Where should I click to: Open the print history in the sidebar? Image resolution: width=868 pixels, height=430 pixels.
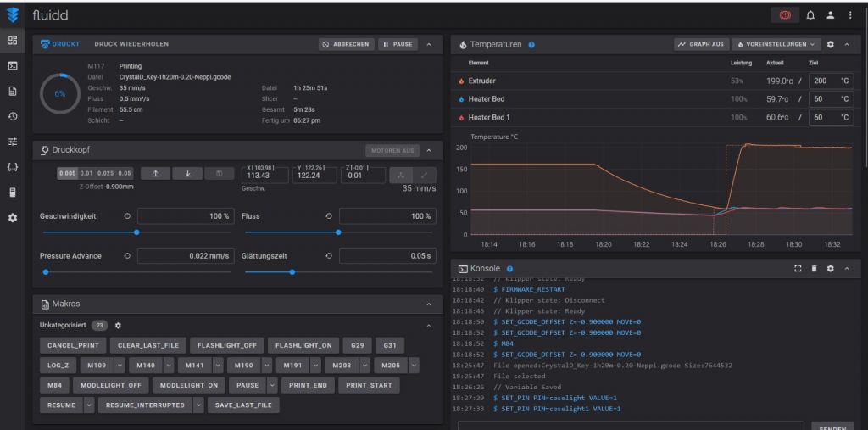tap(13, 116)
